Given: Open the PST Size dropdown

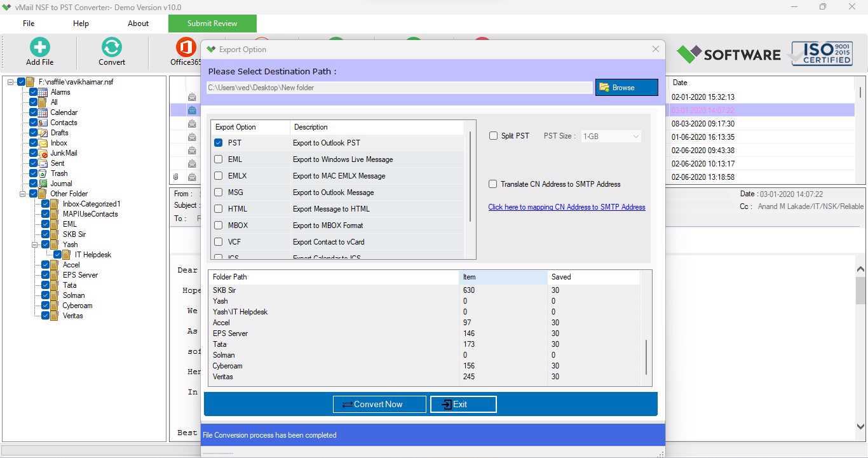Looking at the screenshot, I should point(611,136).
